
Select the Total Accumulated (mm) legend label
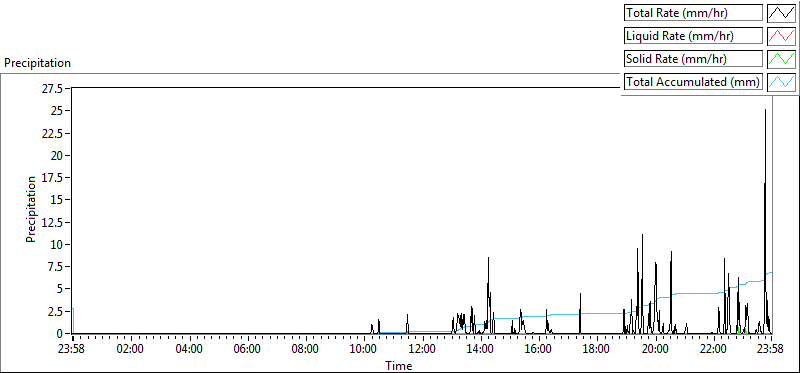pos(693,82)
